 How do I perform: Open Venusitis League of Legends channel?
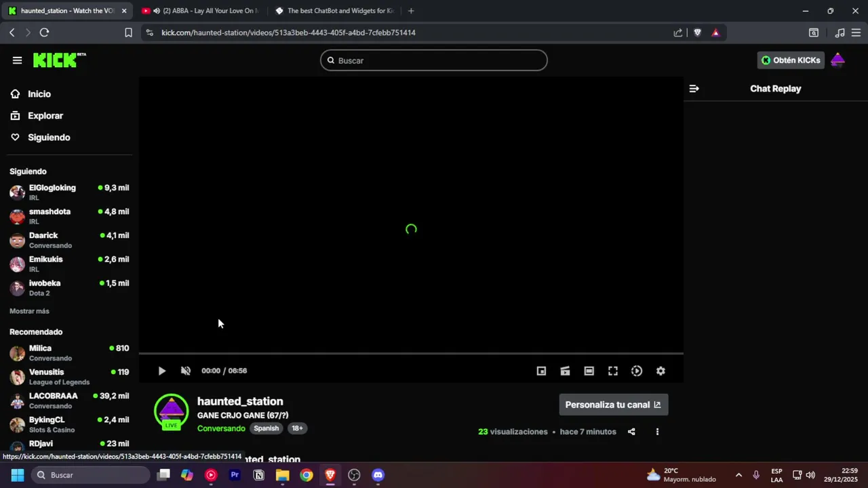point(69,377)
